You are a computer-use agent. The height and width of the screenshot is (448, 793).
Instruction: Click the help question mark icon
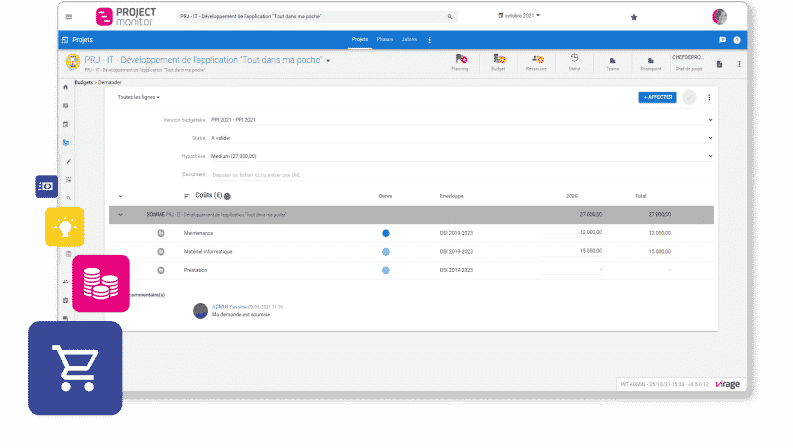point(737,40)
